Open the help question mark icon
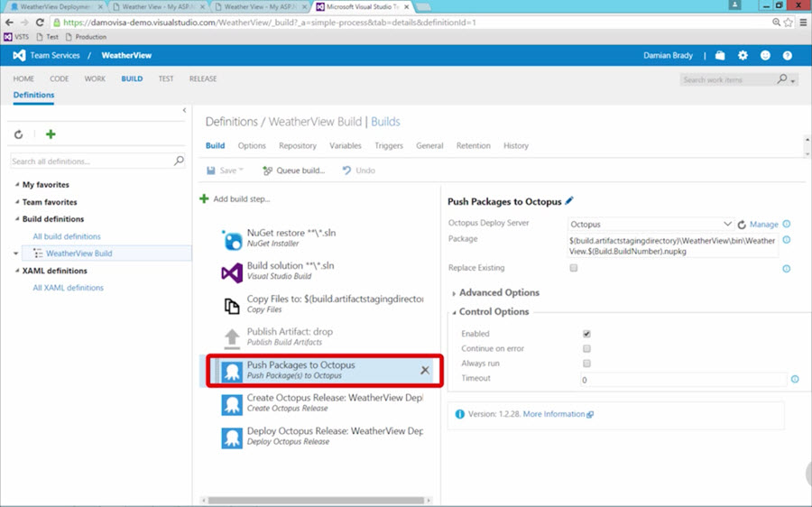The image size is (812, 507). pyautogui.click(x=787, y=55)
